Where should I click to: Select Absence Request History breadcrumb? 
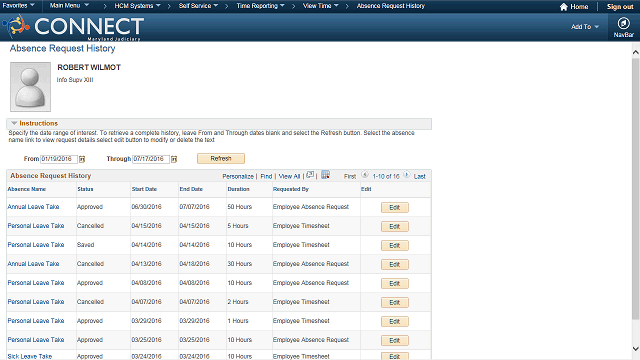pyautogui.click(x=391, y=6)
